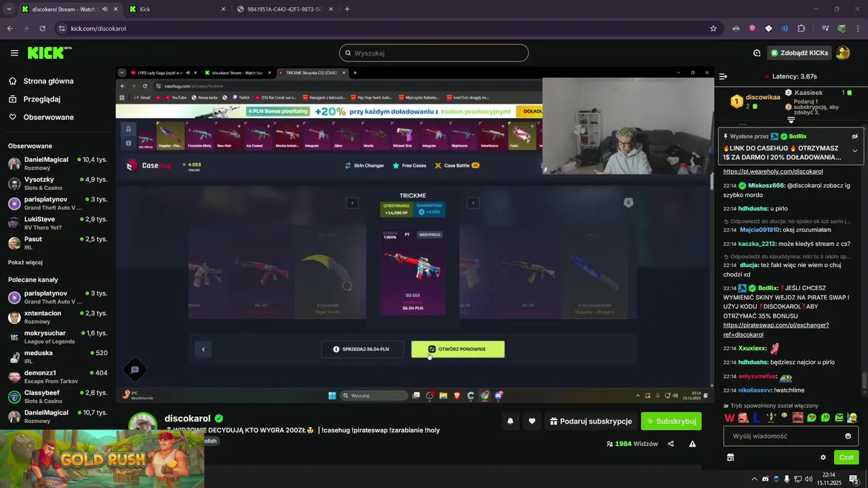
Task: Focus the Wyślij wiadomość chat input
Action: click(791, 436)
